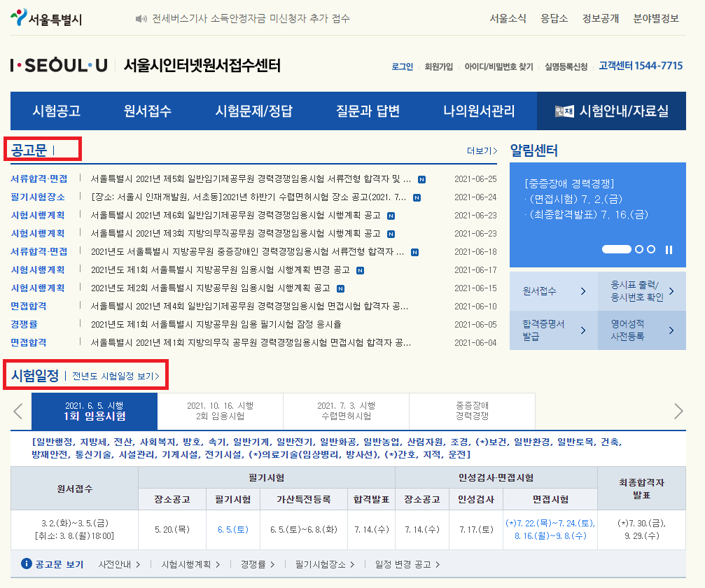
Task: Open the 제5회 일반임기제공무원 서류전형 합격자 notice
Action: [251, 179]
